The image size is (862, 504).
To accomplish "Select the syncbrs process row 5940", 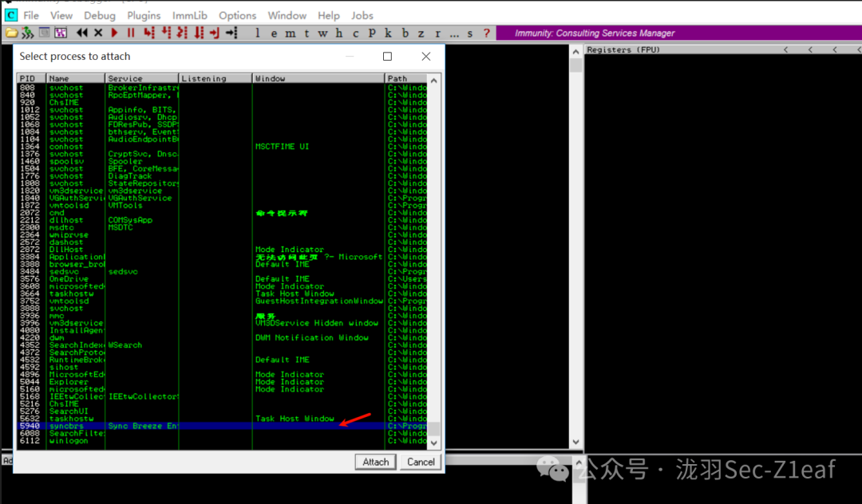I will click(x=222, y=426).
